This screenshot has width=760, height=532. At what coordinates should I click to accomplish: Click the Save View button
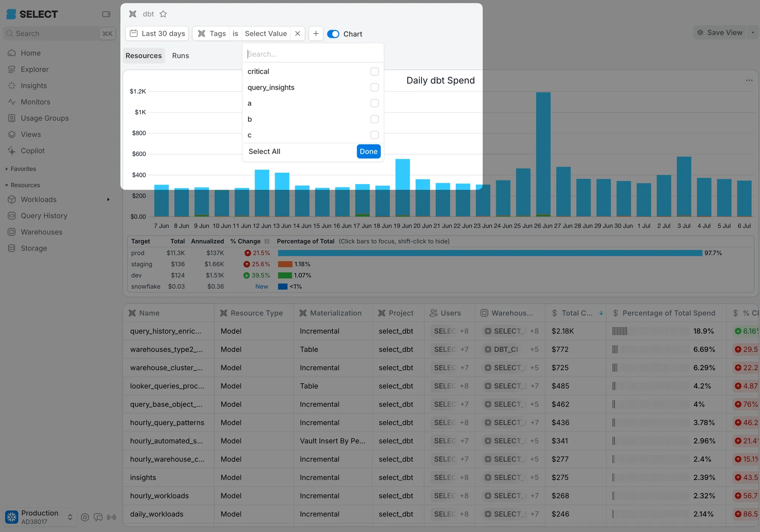pyautogui.click(x=720, y=33)
